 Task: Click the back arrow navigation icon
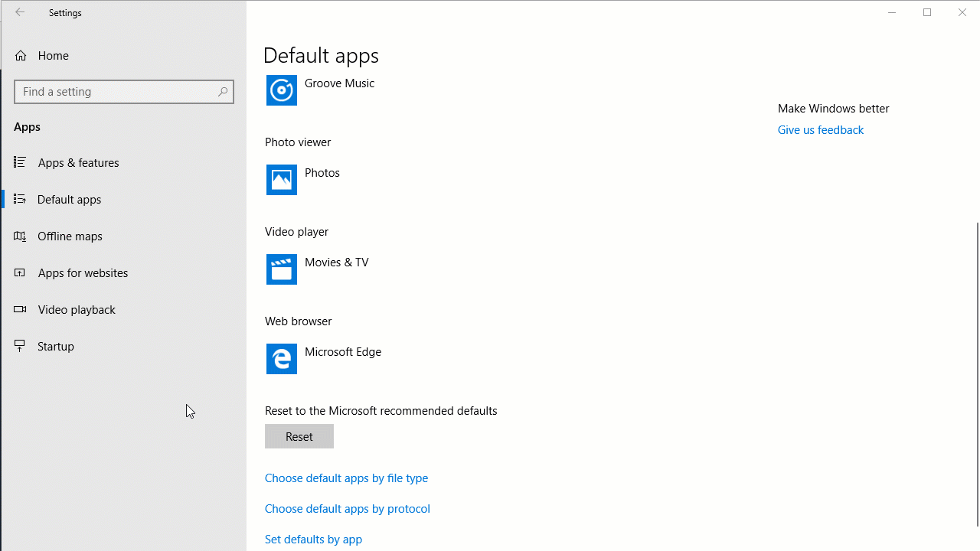20,12
